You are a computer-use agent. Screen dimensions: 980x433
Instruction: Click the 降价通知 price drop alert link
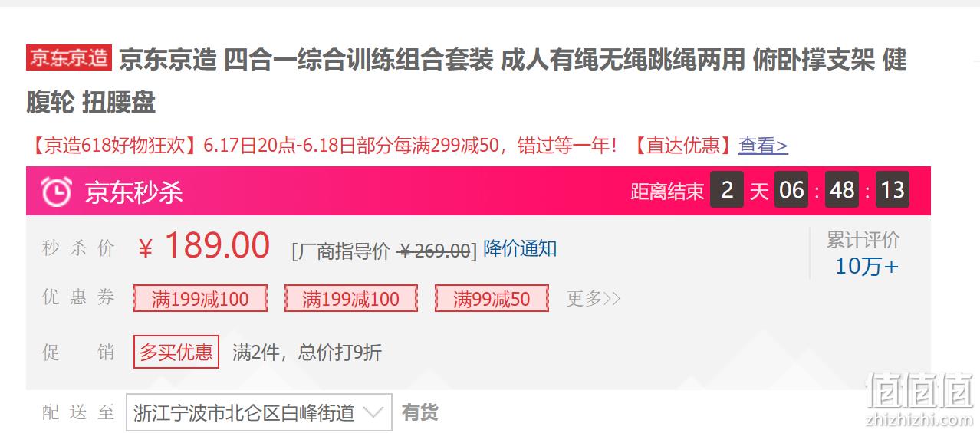pyautogui.click(x=520, y=248)
